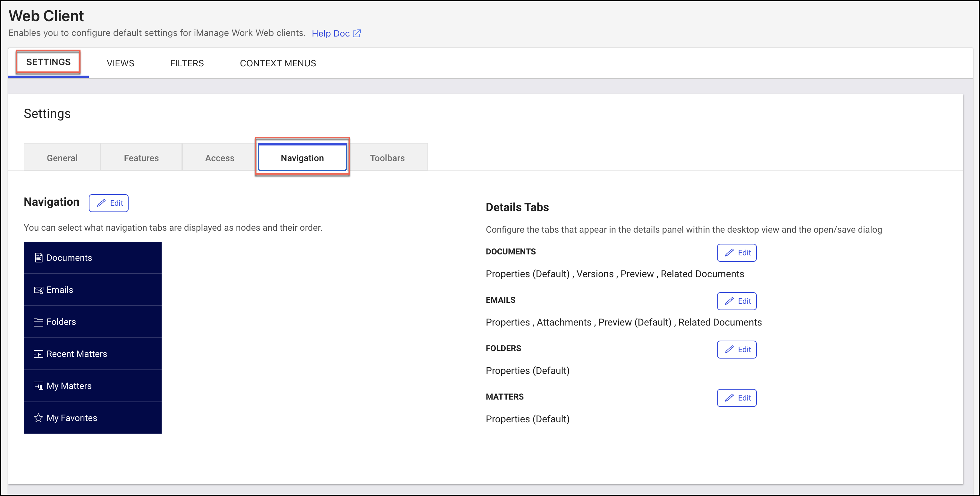Open the Features tab
The image size is (980, 496).
click(x=141, y=157)
